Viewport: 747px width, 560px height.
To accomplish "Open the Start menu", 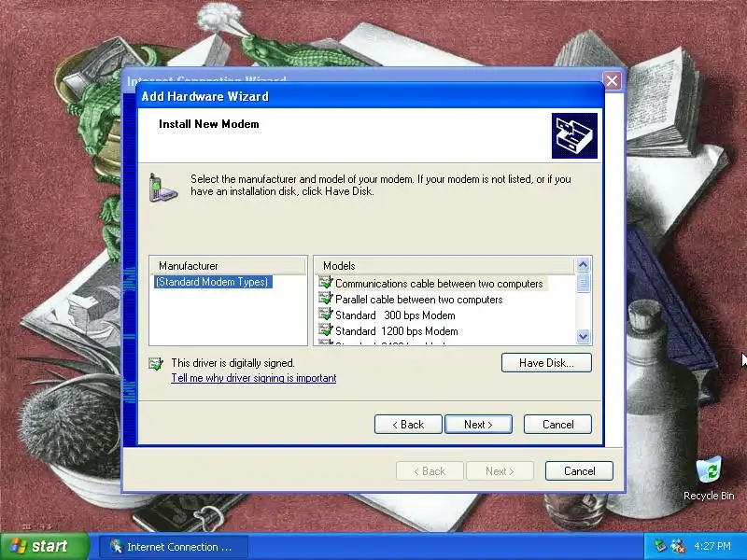I will 44,546.
